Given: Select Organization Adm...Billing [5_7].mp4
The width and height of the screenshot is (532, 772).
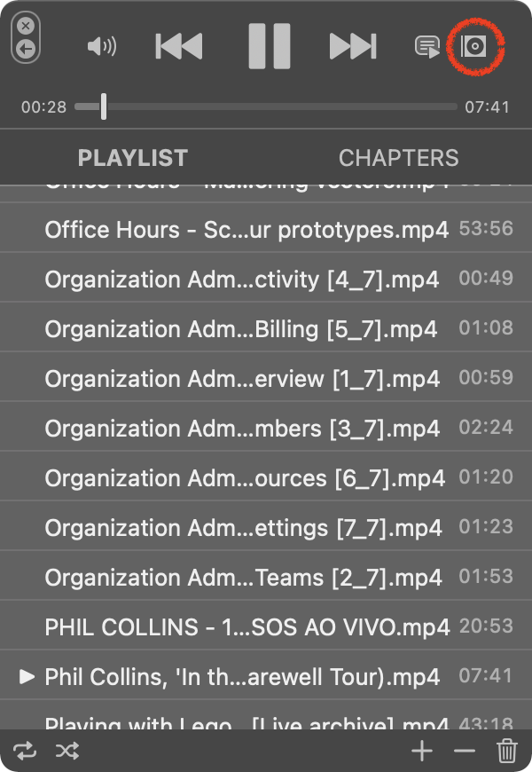Looking at the screenshot, I should 266,329.
